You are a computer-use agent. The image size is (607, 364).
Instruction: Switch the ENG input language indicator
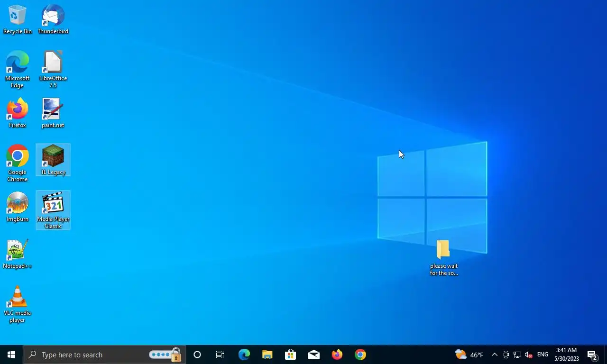pyautogui.click(x=543, y=355)
